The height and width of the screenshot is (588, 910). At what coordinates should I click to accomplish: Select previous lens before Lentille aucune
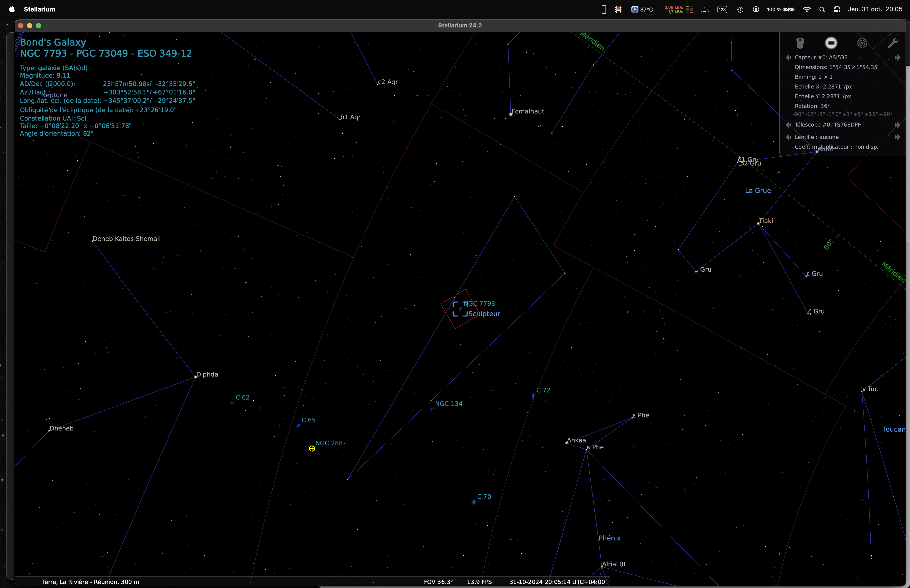click(x=789, y=137)
